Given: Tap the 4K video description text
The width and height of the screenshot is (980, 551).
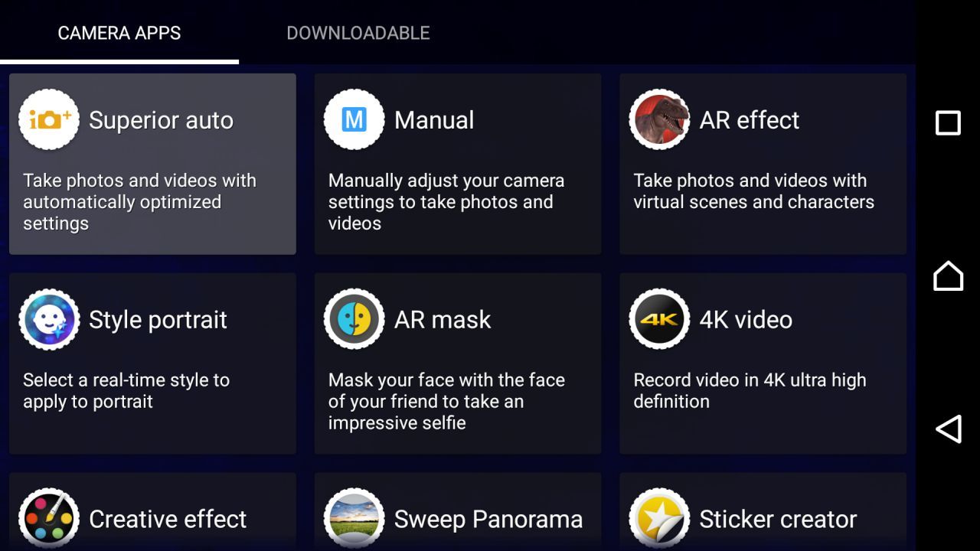Looking at the screenshot, I should point(750,390).
